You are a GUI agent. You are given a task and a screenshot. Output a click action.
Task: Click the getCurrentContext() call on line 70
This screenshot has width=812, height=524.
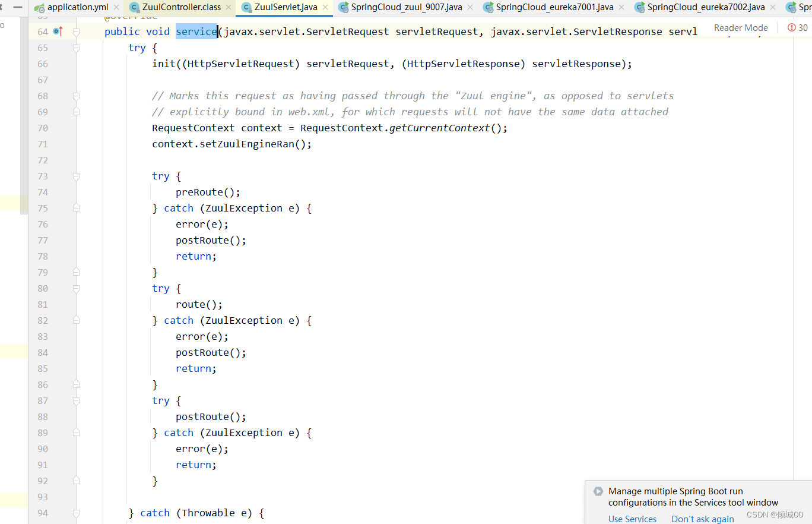tap(448, 128)
